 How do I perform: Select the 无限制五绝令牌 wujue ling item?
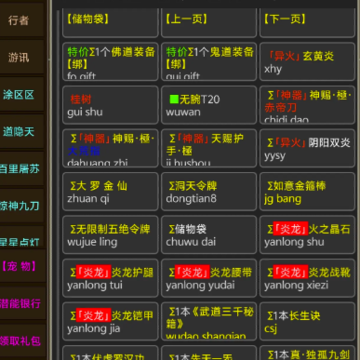click(110, 235)
